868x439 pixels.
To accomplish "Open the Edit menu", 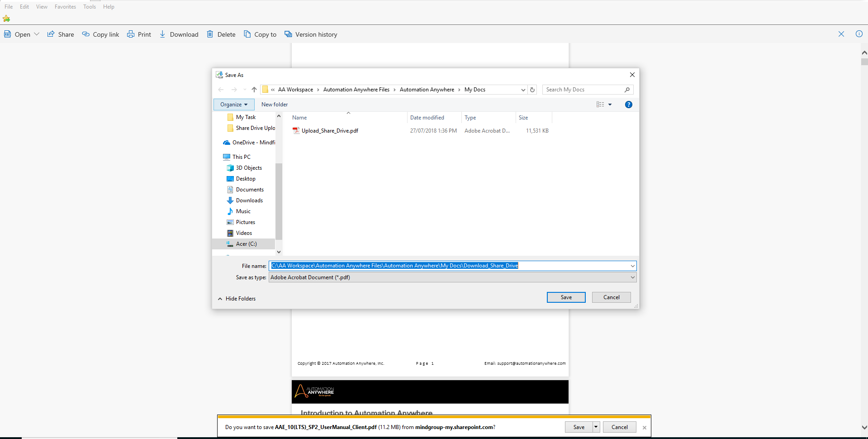I will pos(24,7).
